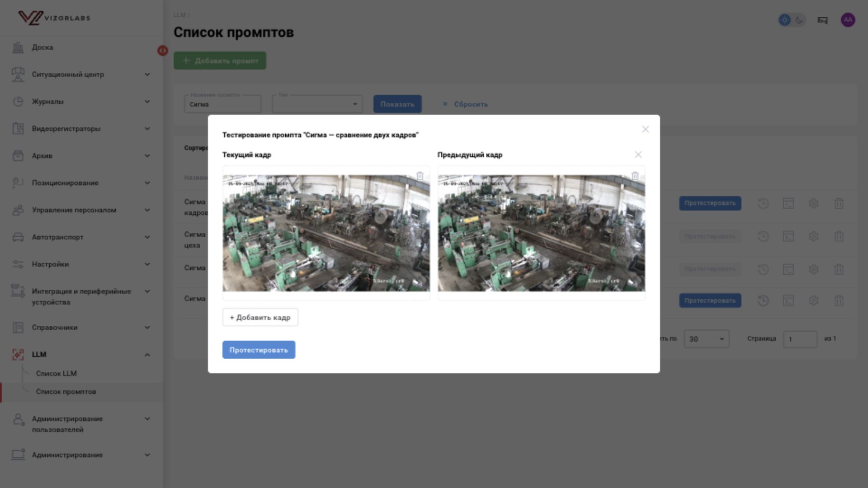Image resolution: width=868 pixels, height=488 pixels.
Task: Click '+ Добавить кадр' button
Action: pyautogui.click(x=260, y=317)
